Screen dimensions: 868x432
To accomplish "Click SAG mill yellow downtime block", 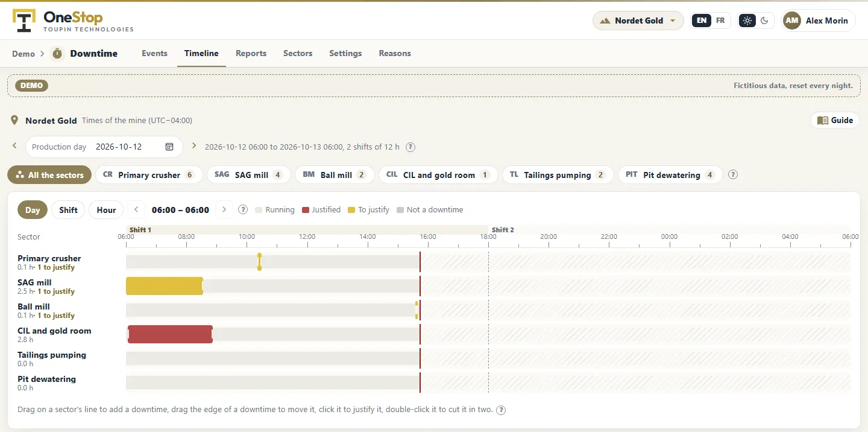I will [165, 286].
